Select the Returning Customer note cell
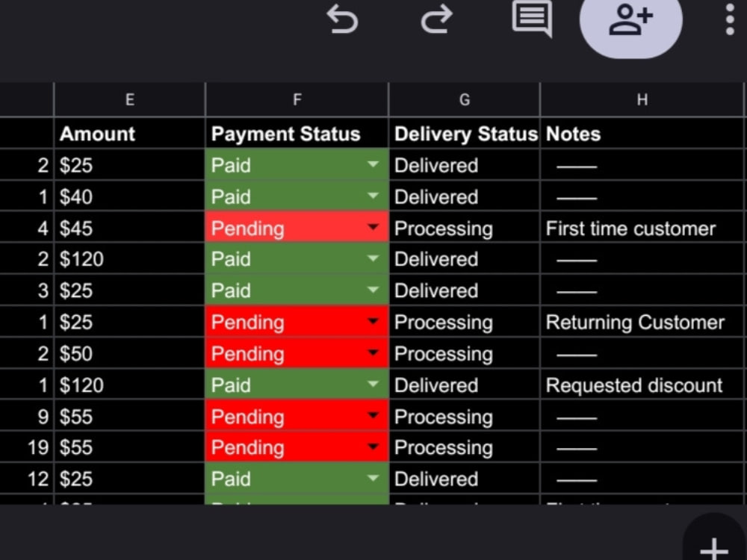The width and height of the screenshot is (747, 560). coord(642,322)
